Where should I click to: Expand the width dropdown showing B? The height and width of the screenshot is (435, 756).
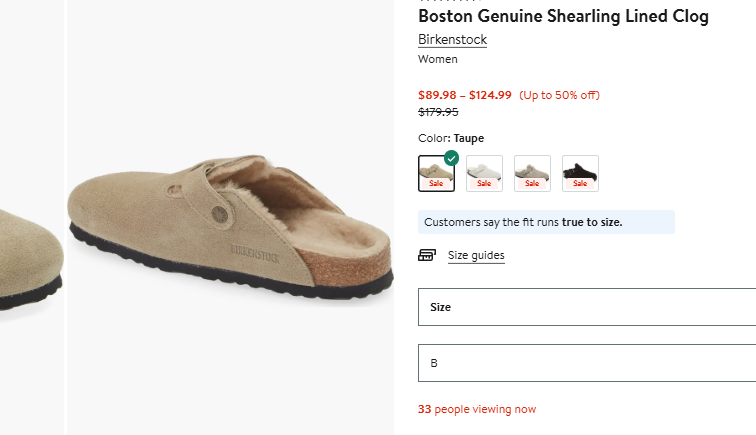point(587,363)
